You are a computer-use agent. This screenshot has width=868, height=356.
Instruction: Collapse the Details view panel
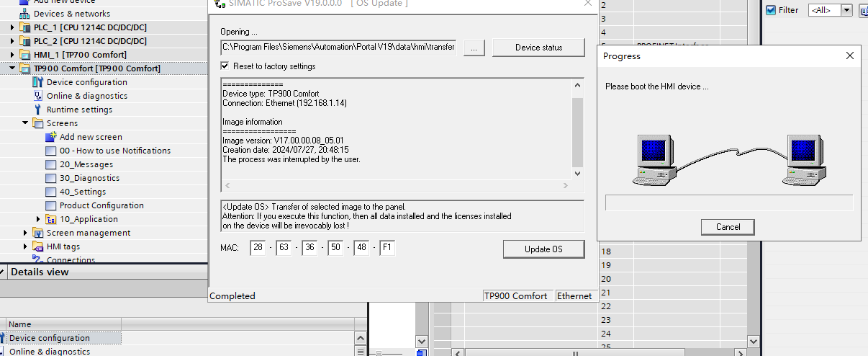(x=4, y=272)
